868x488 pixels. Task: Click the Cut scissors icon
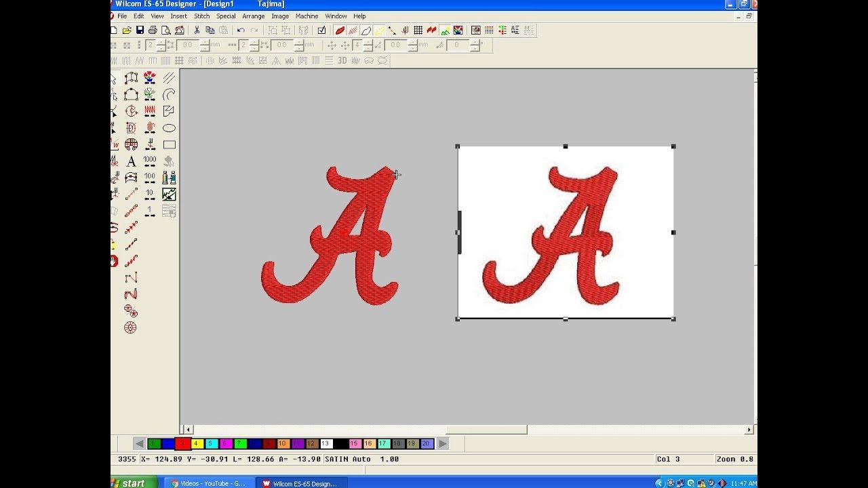pyautogui.click(x=197, y=30)
